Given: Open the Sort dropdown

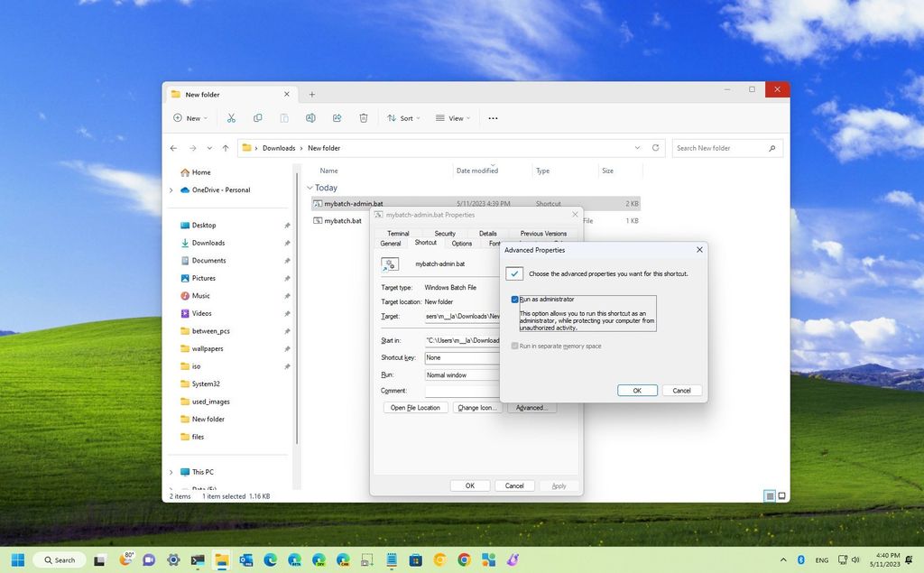Looking at the screenshot, I should pos(404,117).
